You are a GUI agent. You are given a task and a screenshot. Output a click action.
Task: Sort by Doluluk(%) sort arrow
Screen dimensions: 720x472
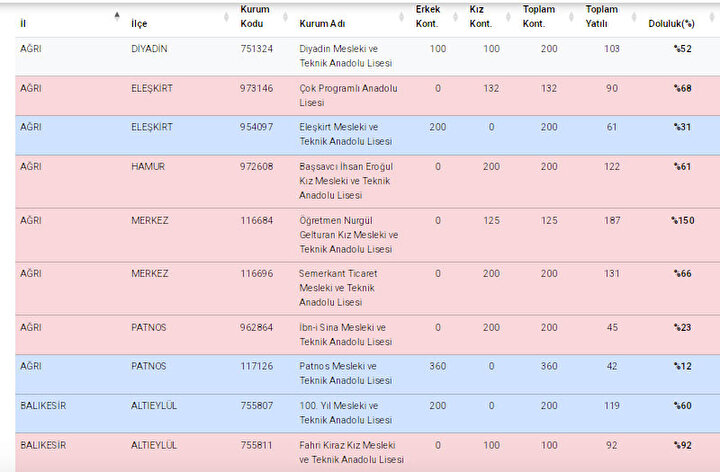[713, 17]
